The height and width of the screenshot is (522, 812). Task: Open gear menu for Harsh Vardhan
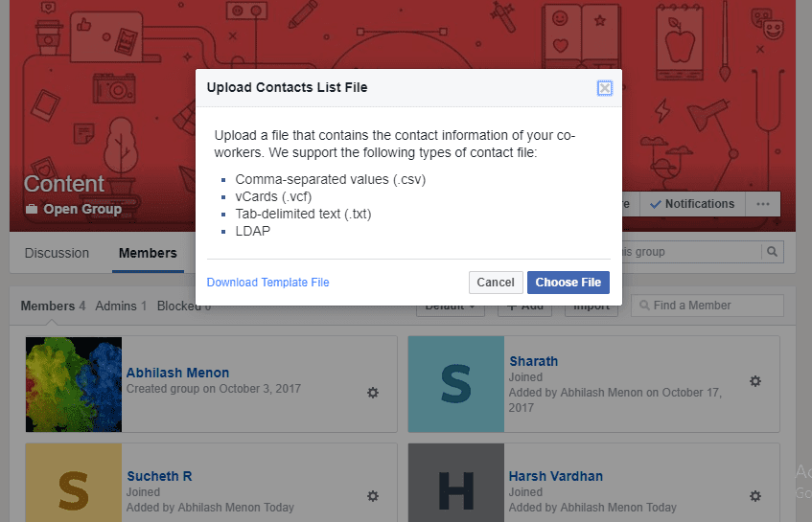tap(755, 496)
